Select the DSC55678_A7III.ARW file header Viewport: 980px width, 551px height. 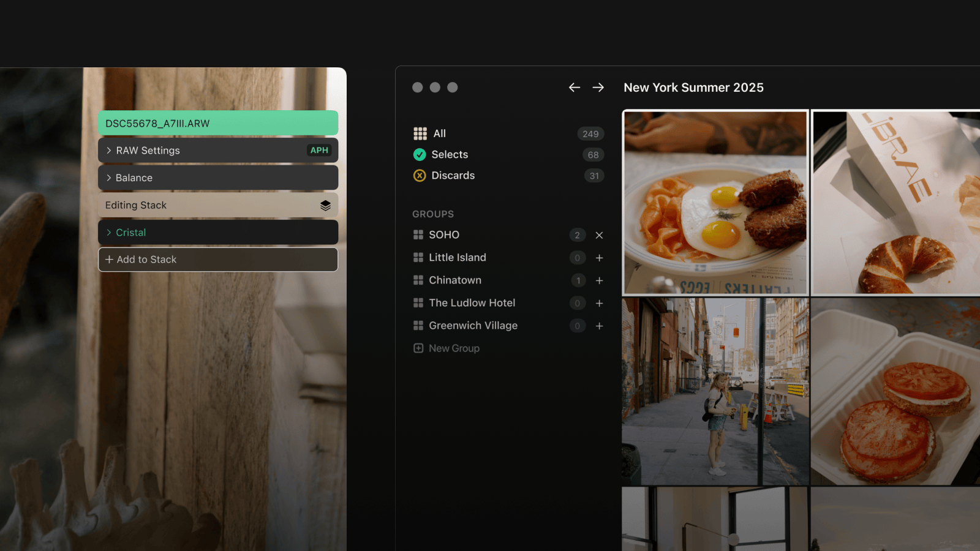[x=218, y=123]
